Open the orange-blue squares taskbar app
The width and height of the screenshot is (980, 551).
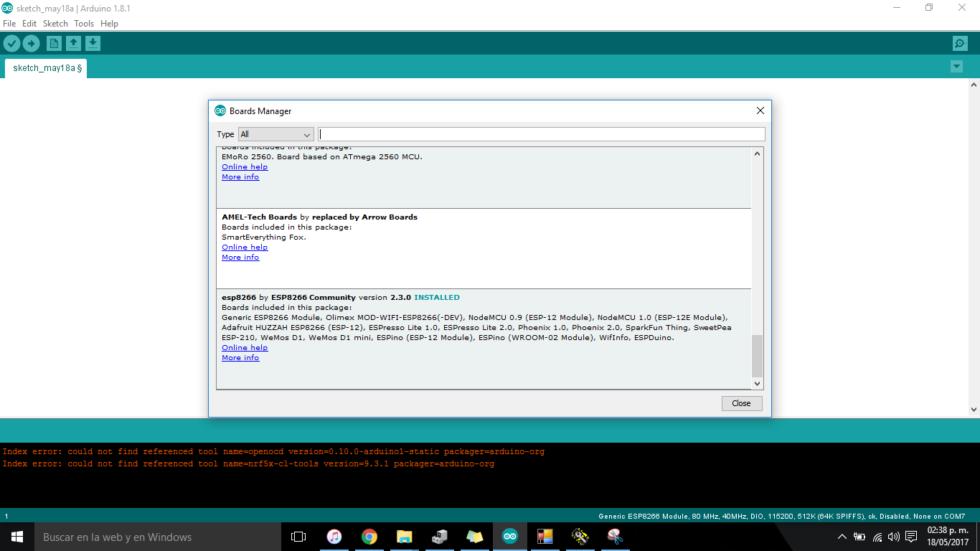pos(545,537)
